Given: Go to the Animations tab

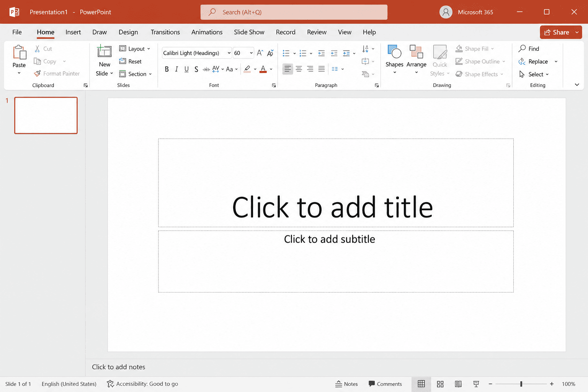Looking at the screenshot, I should pos(207,32).
